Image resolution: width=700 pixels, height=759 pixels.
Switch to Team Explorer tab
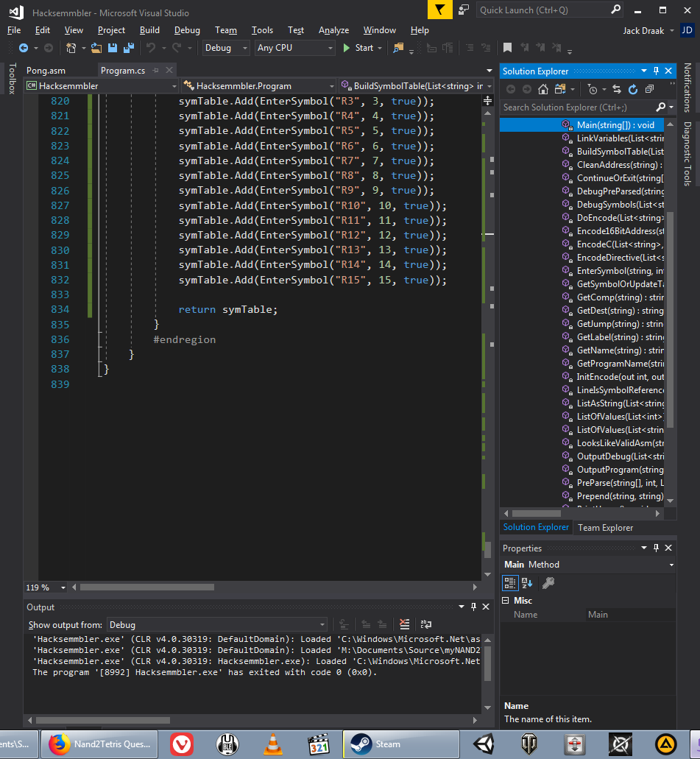[605, 527]
